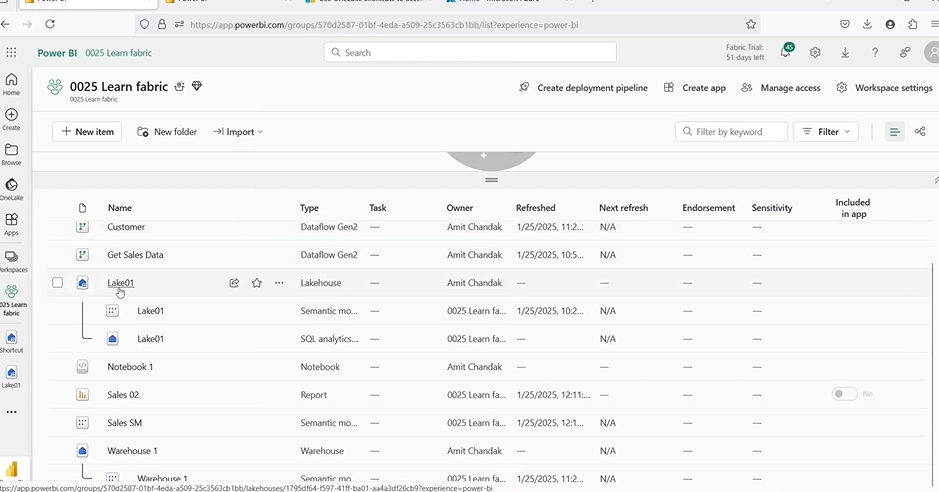The height and width of the screenshot is (492, 939).
Task: Click 0025 Learn fabric breadcrumb in header
Action: pyautogui.click(x=119, y=53)
